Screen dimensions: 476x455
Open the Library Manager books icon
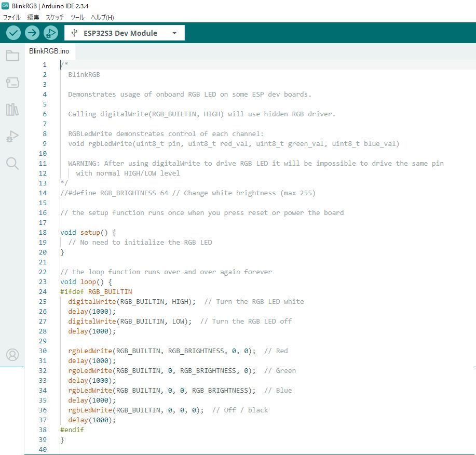12,110
